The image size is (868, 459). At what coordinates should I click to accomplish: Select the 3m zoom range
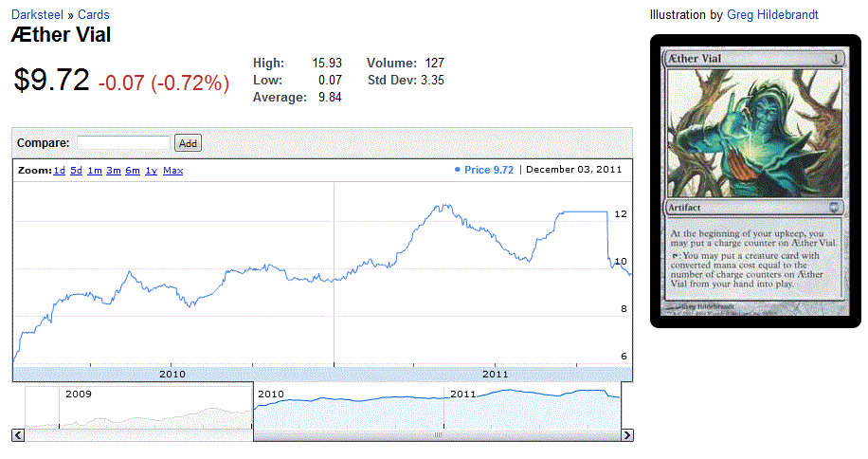click(x=114, y=171)
